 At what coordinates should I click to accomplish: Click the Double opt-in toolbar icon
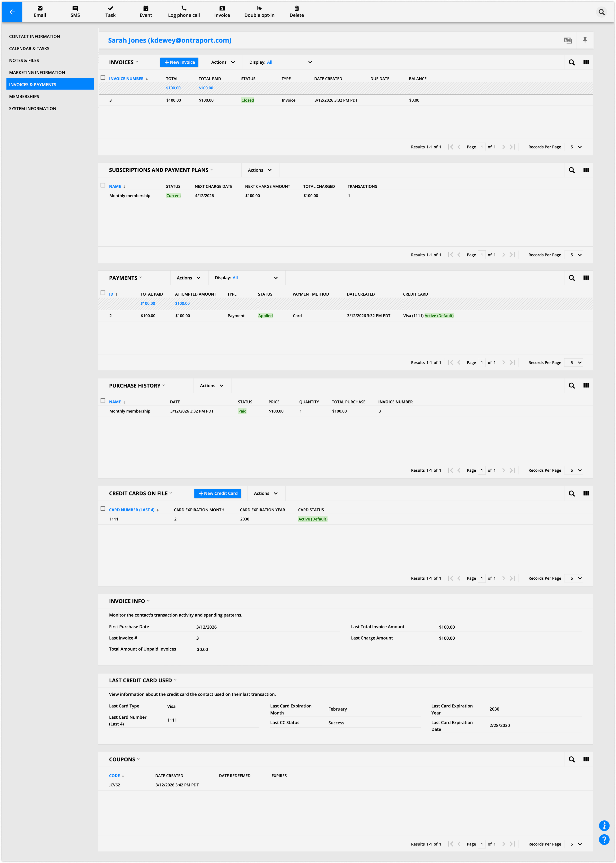(x=259, y=8)
